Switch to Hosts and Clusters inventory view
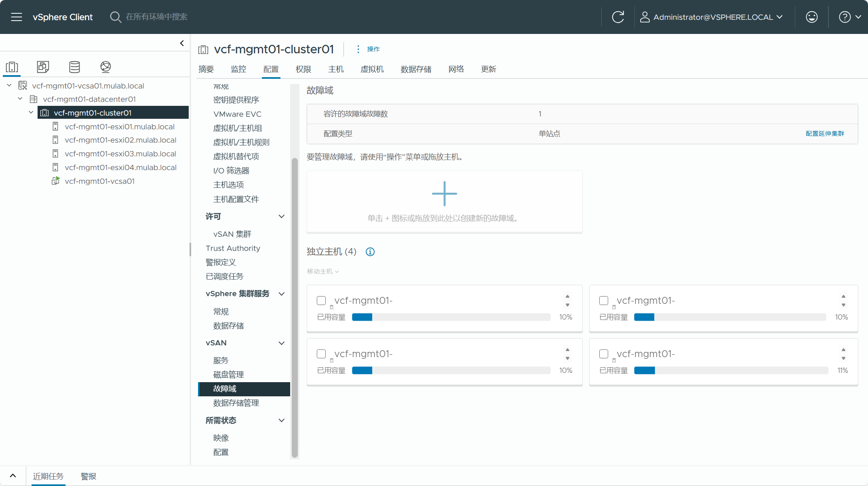Image resolution: width=868 pixels, height=486 pixels. pyautogui.click(x=12, y=67)
